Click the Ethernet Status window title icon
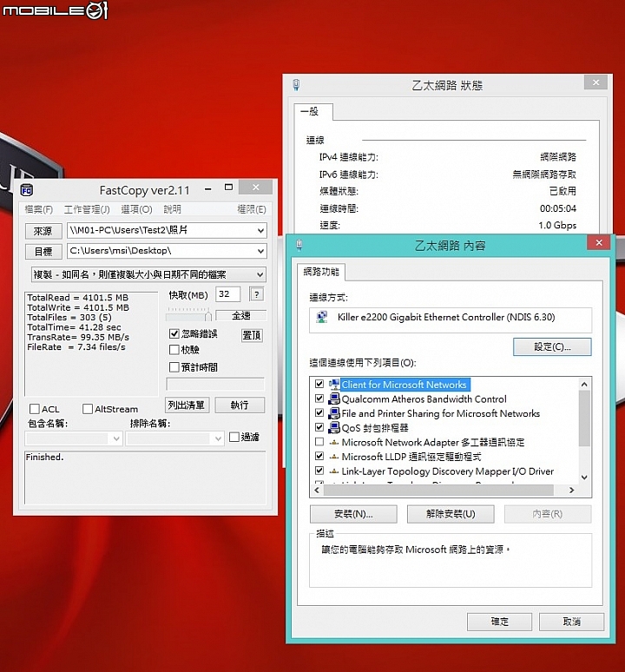This screenshot has width=625, height=672. (296, 85)
